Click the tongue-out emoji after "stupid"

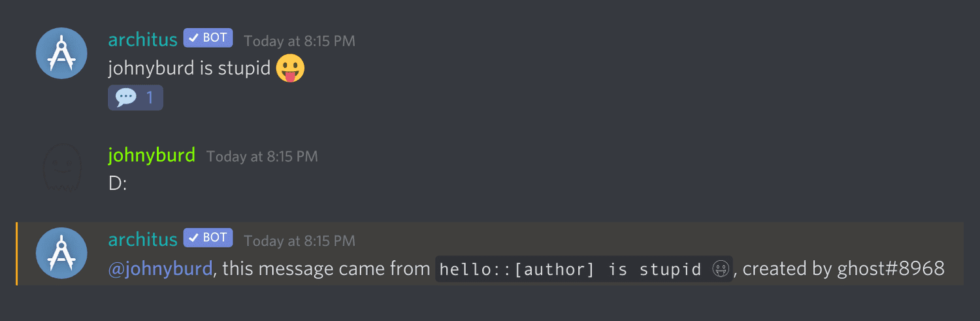[x=290, y=69]
